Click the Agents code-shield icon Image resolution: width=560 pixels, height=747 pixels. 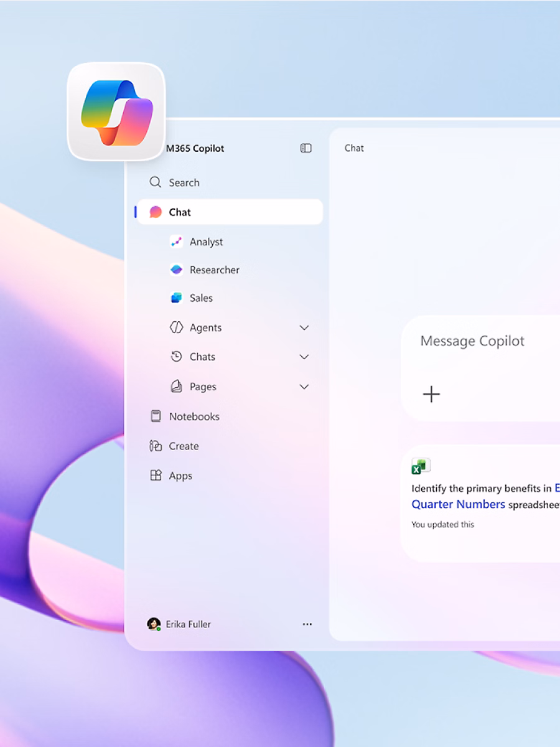[x=177, y=327]
